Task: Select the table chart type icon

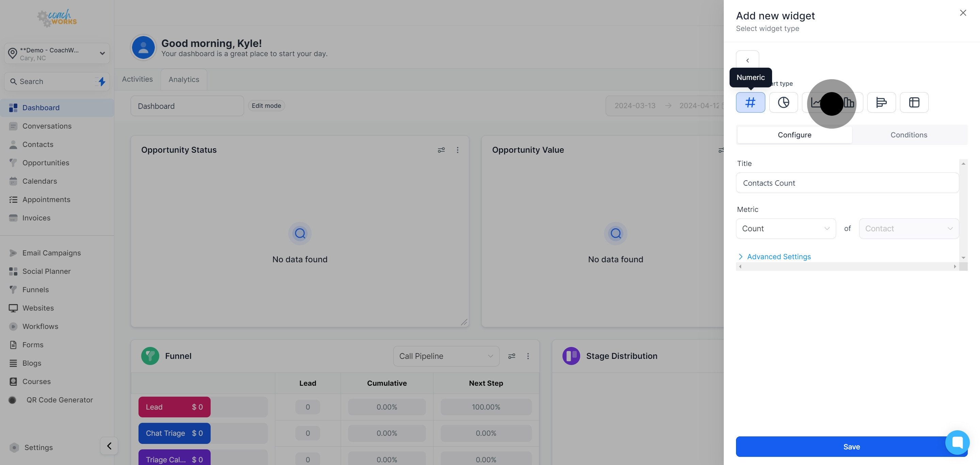Action: pyautogui.click(x=914, y=102)
